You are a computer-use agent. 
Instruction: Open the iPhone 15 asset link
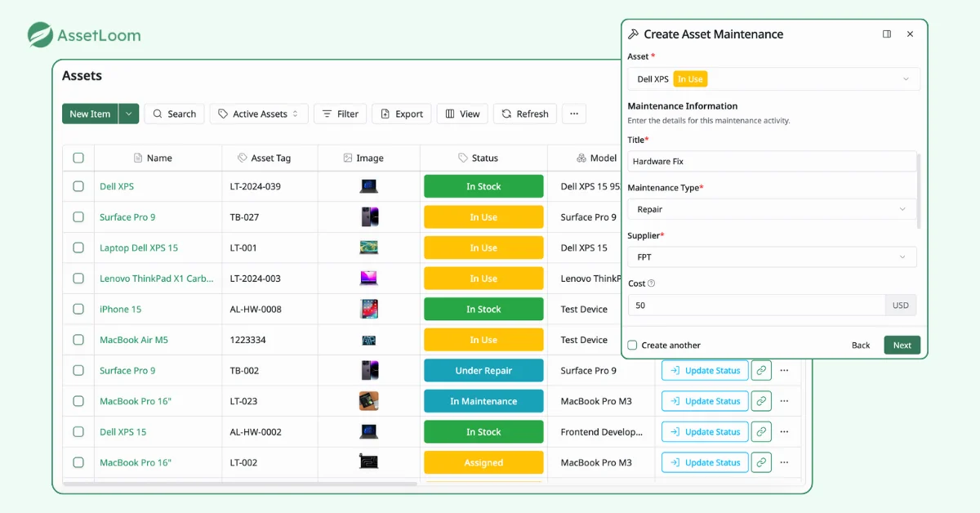[x=120, y=309]
